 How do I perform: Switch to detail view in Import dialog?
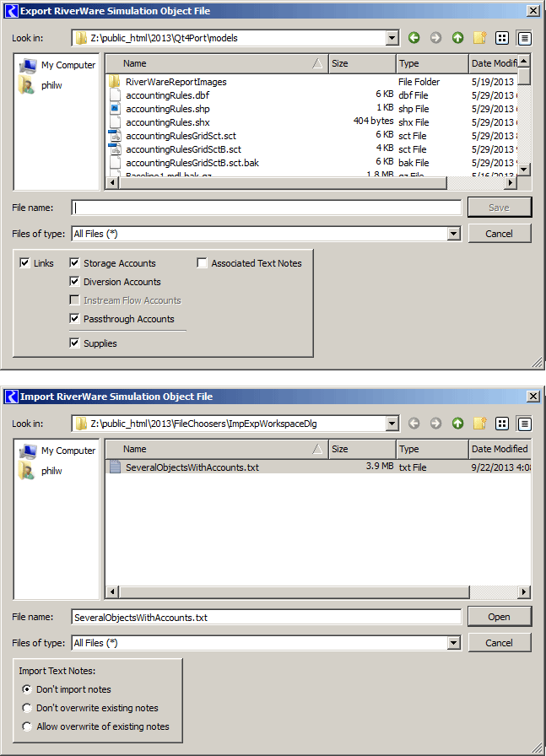524,424
